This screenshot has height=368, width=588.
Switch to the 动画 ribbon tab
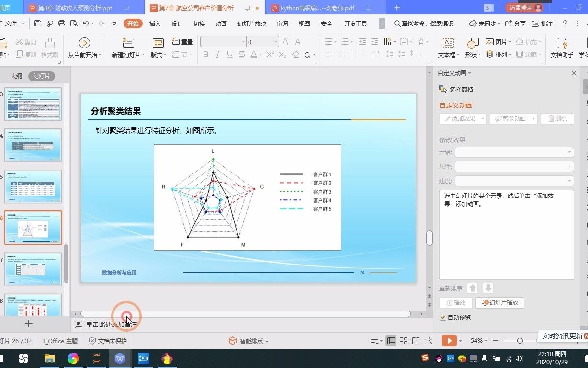(221, 23)
